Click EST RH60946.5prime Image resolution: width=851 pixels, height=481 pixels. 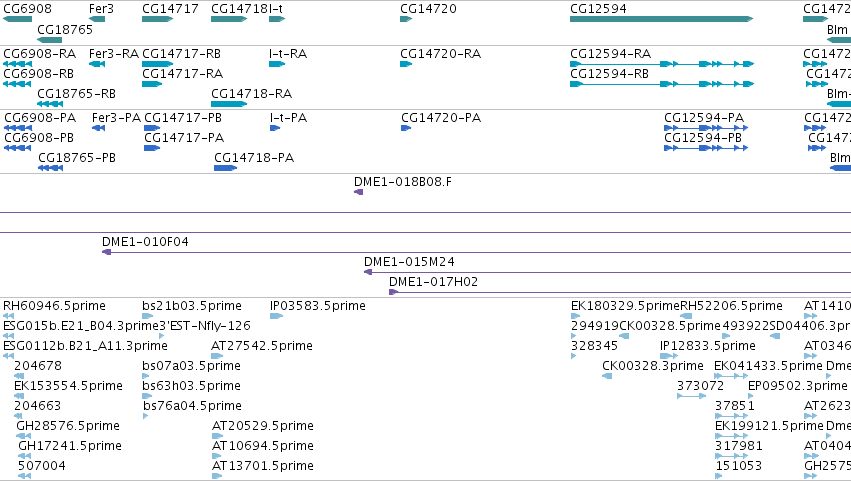click(54, 306)
